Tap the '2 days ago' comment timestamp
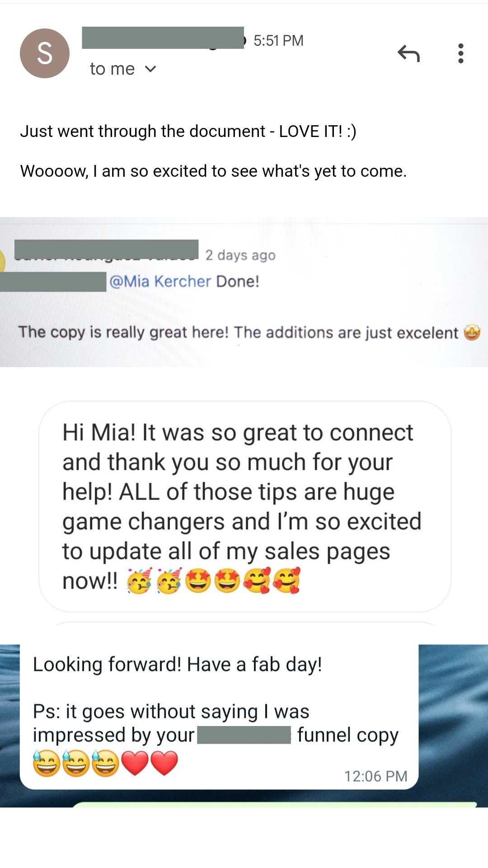 240,255
